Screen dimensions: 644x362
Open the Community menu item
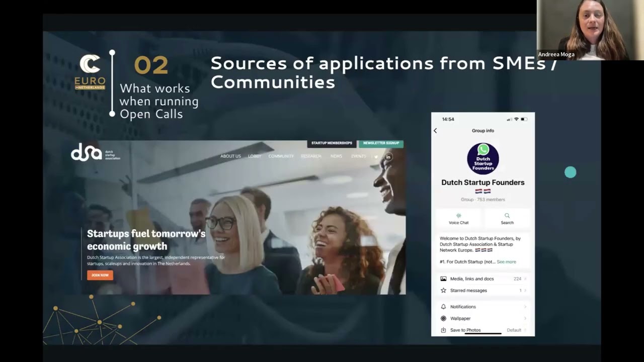(281, 156)
